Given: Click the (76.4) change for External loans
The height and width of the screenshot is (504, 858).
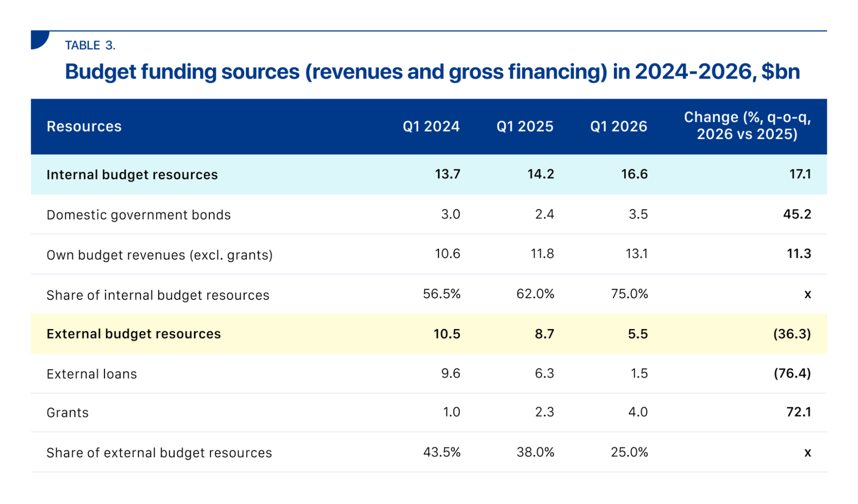Looking at the screenshot, I should click(x=792, y=373).
